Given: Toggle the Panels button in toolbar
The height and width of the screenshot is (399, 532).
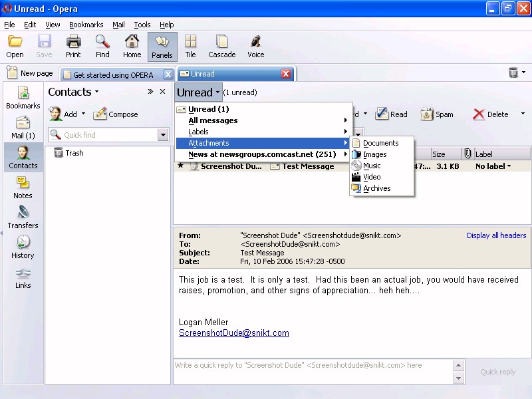Looking at the screenshot, I should tap(162, 46).
